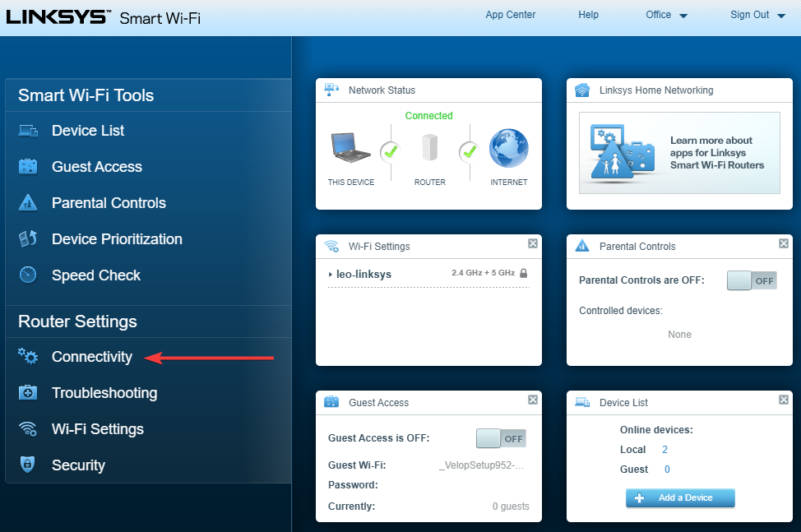Open the Office dropdown in the header
The height and width of the screenshot is (532, 801).
click(666, 15)
